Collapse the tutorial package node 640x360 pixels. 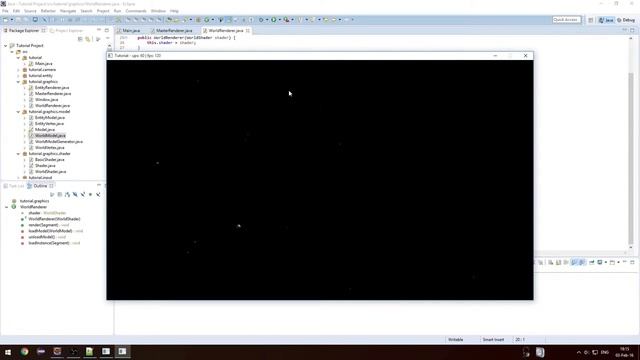[x=18, y=58]
